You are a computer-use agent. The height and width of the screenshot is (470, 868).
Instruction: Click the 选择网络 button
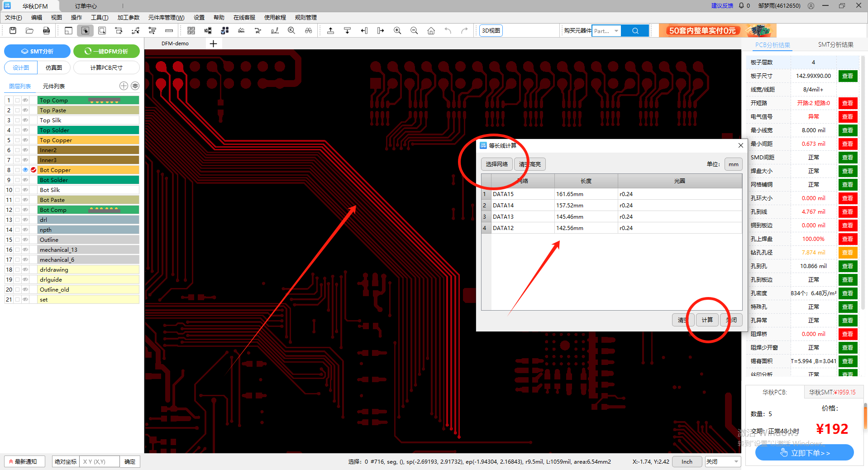tap(496, 164)
